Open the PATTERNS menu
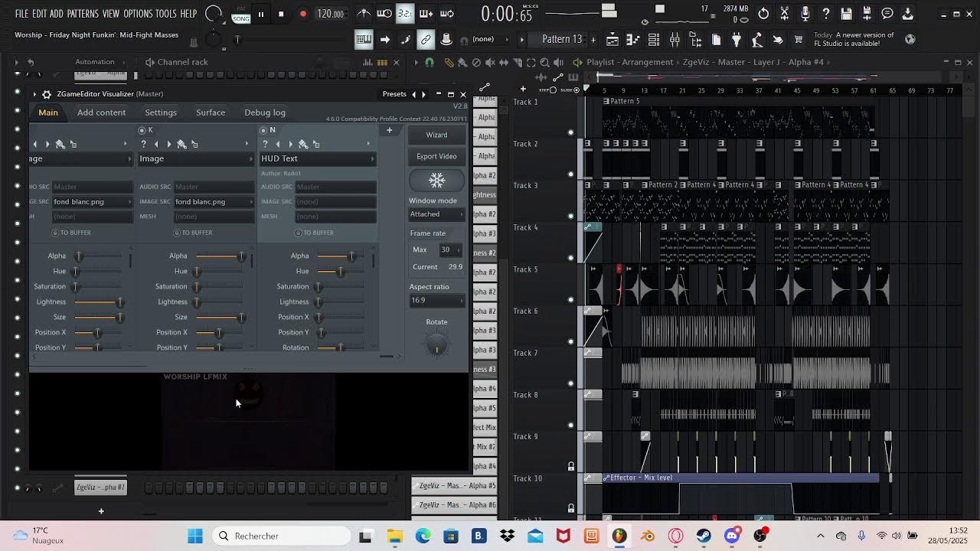Viewport: 980px width, 551px height. point(83,14)
